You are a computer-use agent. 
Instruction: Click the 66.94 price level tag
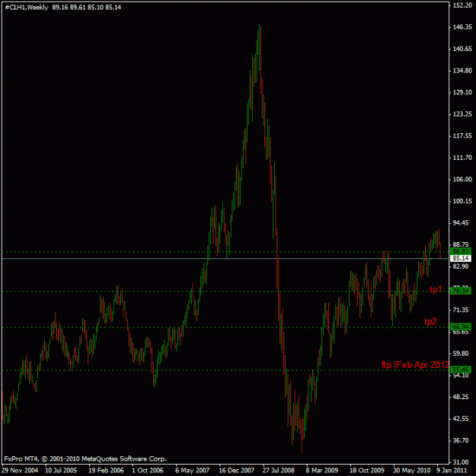pos(461,327)
